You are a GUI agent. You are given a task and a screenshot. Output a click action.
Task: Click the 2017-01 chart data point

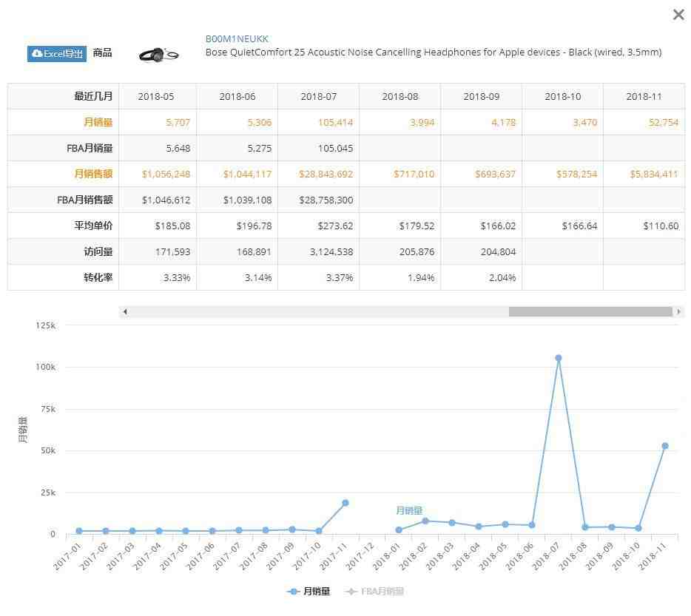coord(79,531)
